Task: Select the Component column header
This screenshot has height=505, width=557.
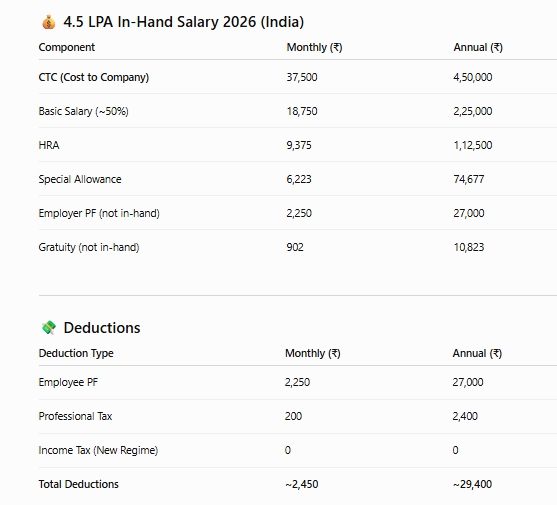Action: [67, 47]
